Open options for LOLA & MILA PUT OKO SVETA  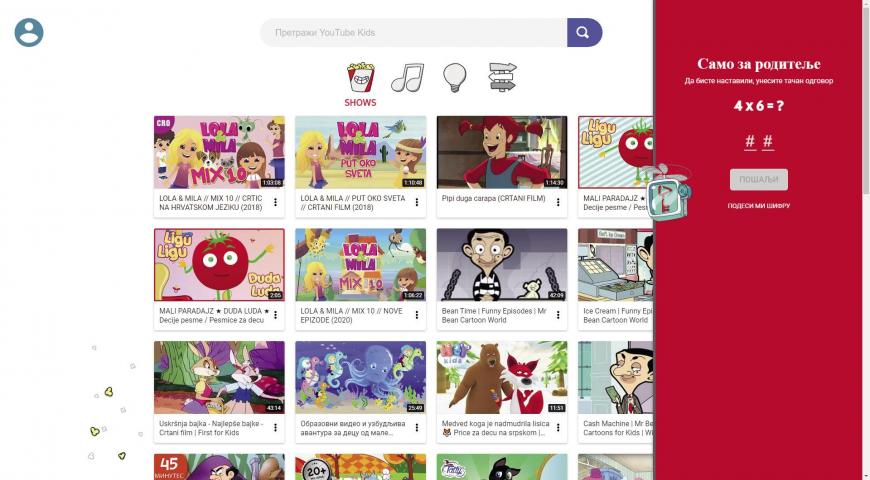(x=417, y=203)
